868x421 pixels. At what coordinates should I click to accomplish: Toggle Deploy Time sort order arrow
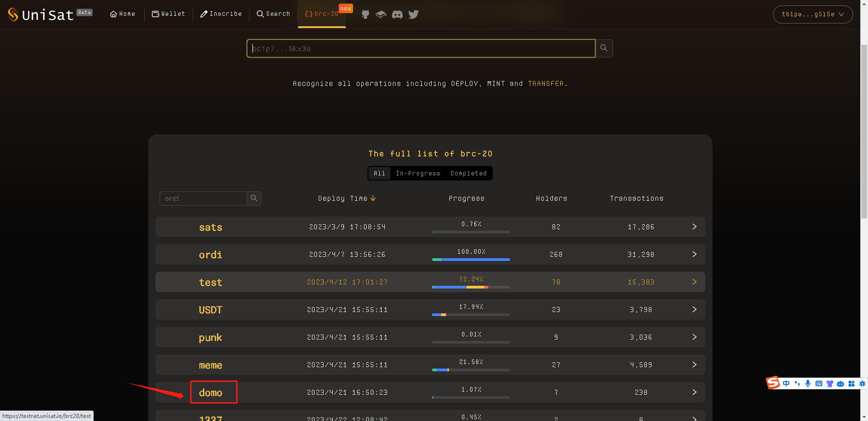(x=373, y=199)
